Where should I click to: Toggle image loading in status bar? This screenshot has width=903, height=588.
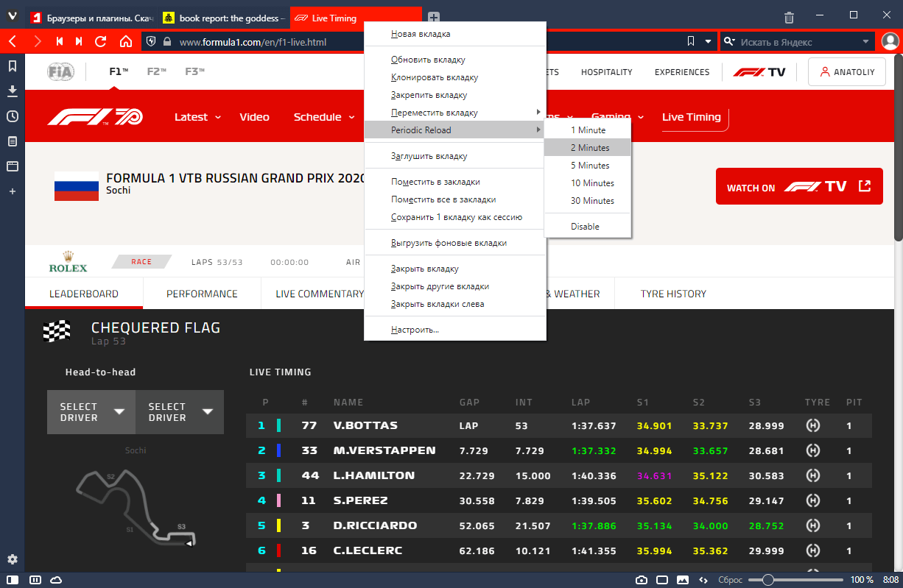click(x=683, y=580)
